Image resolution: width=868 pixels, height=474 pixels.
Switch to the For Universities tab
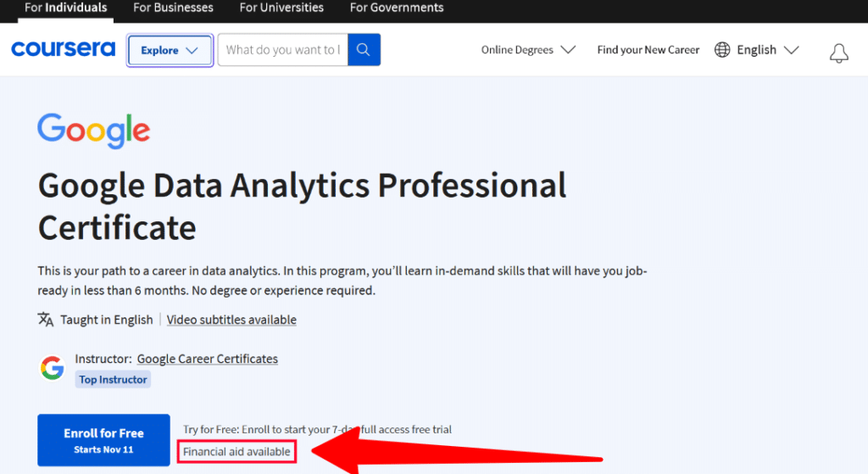(x=281, y=8)
